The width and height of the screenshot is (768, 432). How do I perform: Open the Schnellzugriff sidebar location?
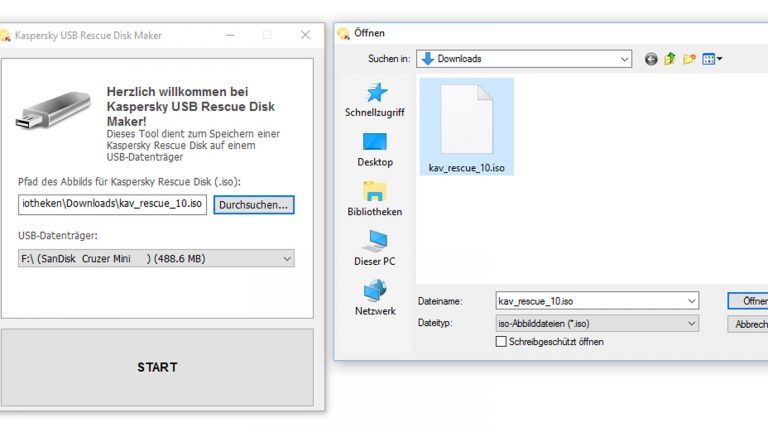(x=375, y=100)
